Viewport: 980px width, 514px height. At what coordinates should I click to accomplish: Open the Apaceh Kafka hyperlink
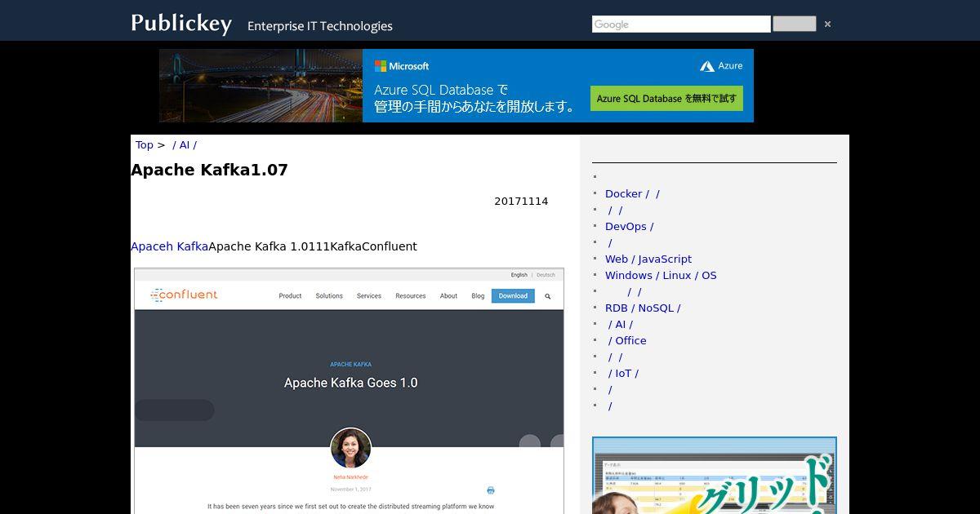(x=169, y=246)
